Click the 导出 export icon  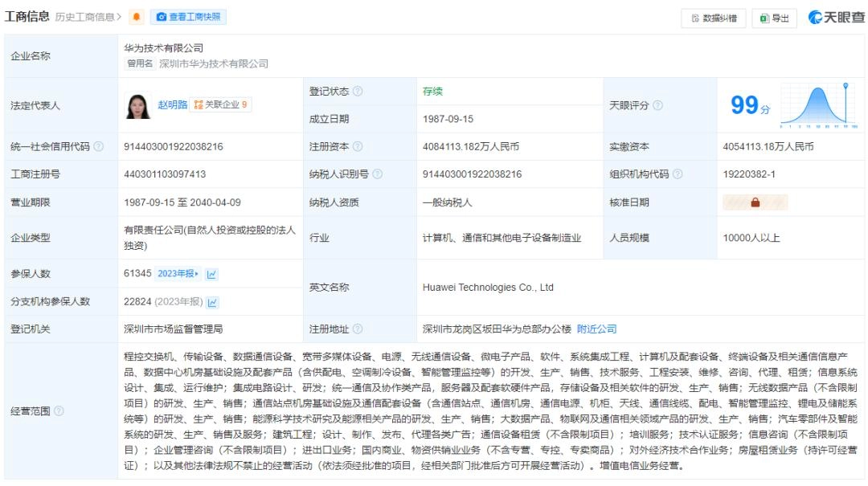(764, 18)
